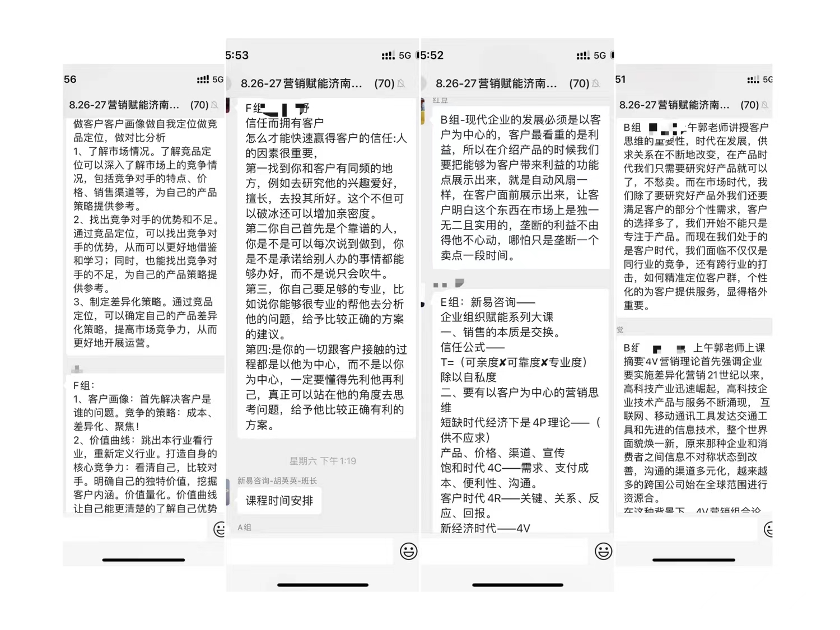Tap the muted bell icon in the 5:52 chat
840x630 pixels.
(x=596, y=83)
